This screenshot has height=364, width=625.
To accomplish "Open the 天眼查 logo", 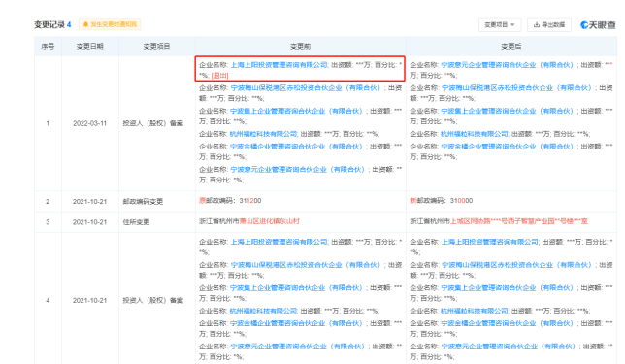I will (598, 25).
